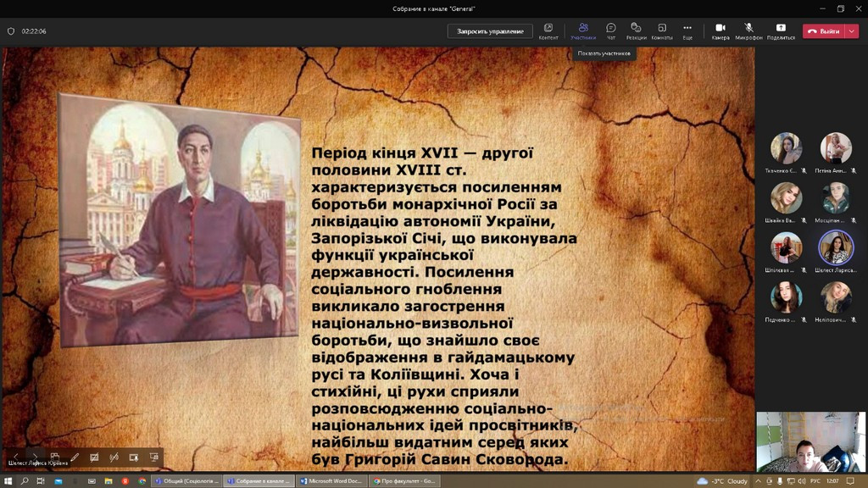Select participant Мосціпан avatar

836,197
